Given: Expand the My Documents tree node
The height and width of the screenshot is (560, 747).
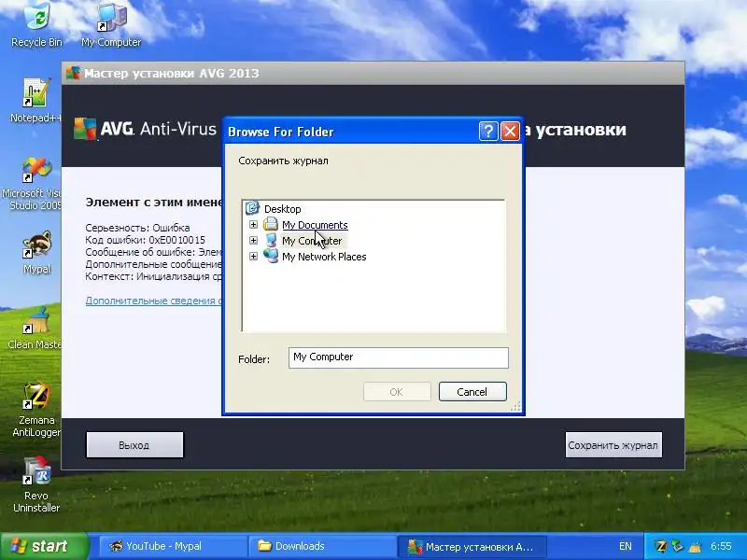Looking at the screenshot, I should pos(253,224).
